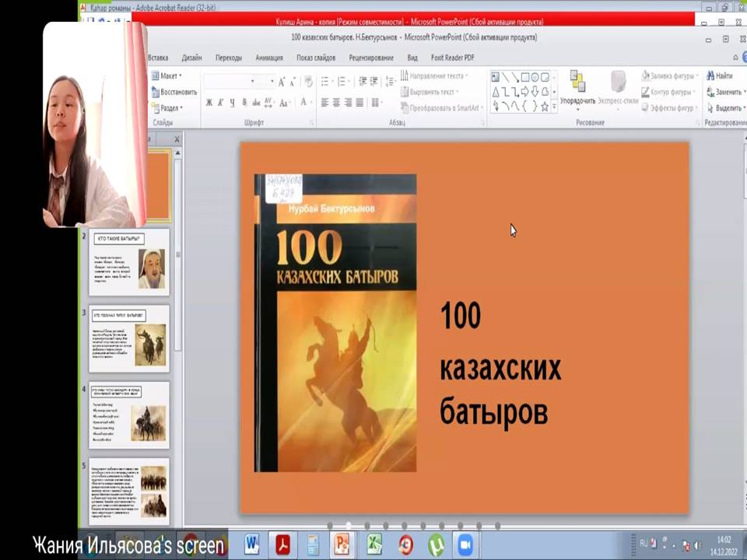Open the Replace (Заменить) dropdown
Viewport: 747px width, 560px height.
click(724, 92)
